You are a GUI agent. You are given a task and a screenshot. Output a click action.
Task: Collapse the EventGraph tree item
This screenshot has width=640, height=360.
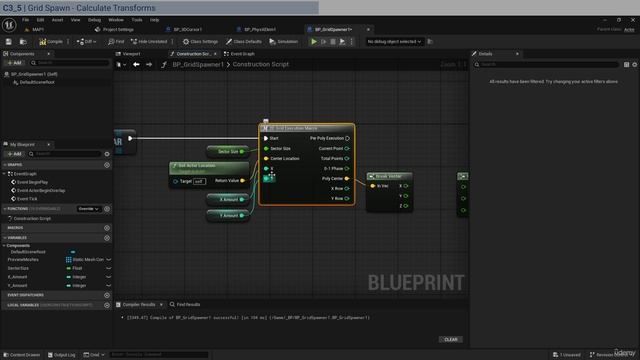tap(4, 174)
